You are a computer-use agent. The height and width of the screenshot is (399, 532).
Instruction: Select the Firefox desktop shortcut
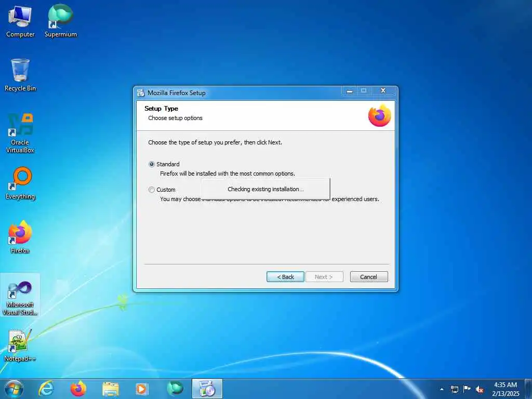tap(20, 237)
